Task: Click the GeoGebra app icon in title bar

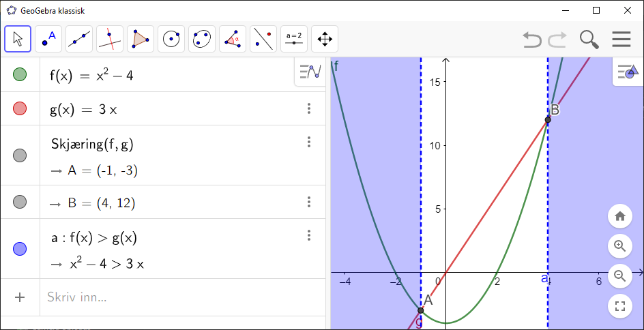Action: click(12, 11)
